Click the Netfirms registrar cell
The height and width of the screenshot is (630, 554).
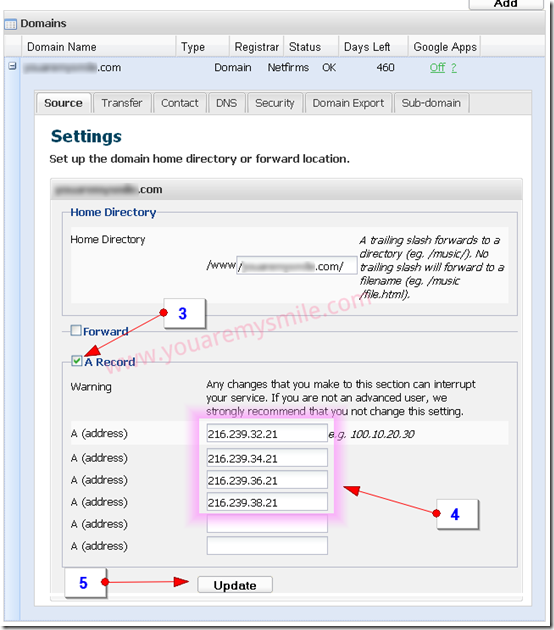pyautogui.click(x=288, y=67)
